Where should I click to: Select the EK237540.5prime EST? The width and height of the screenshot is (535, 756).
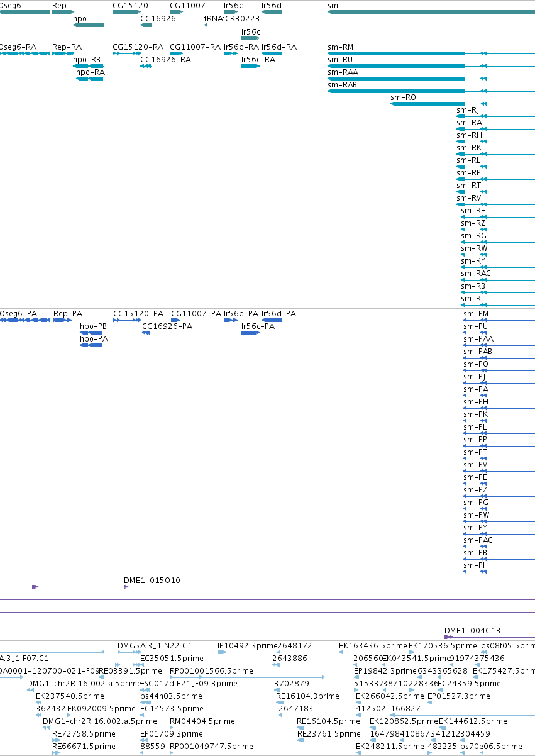pyautogui.click(x=39, y=703)
